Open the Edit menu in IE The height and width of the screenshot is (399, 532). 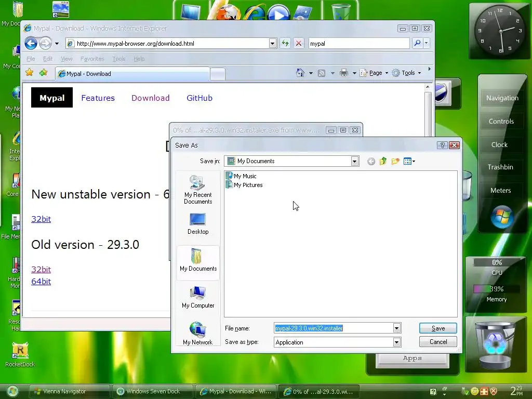point(47,59)
